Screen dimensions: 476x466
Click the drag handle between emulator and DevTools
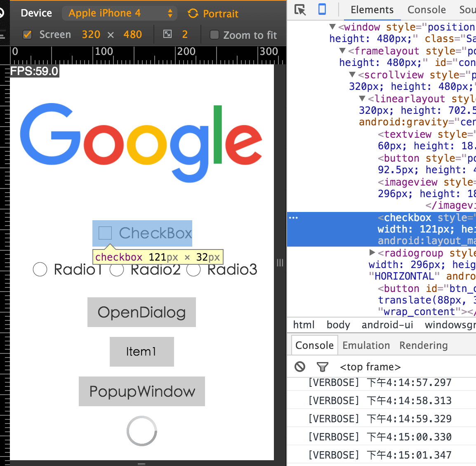280,263
